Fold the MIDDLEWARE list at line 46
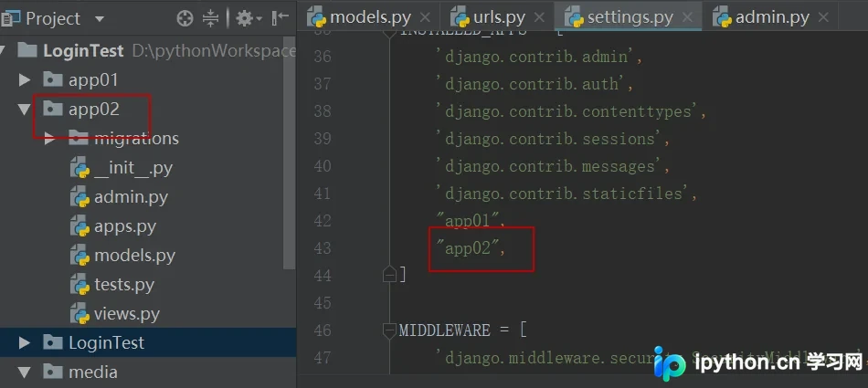The width and height of the screenshot is (868, 388). (390, 330)
